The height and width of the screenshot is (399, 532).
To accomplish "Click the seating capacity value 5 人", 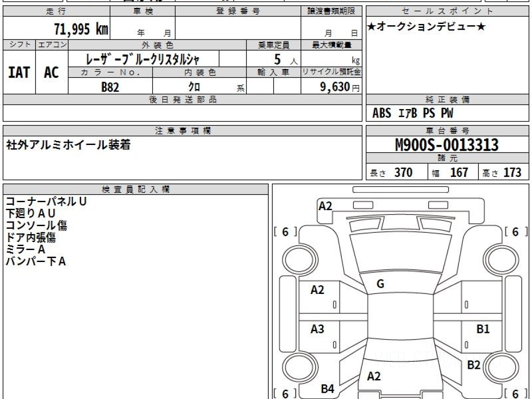I will (x=286, y=59).
